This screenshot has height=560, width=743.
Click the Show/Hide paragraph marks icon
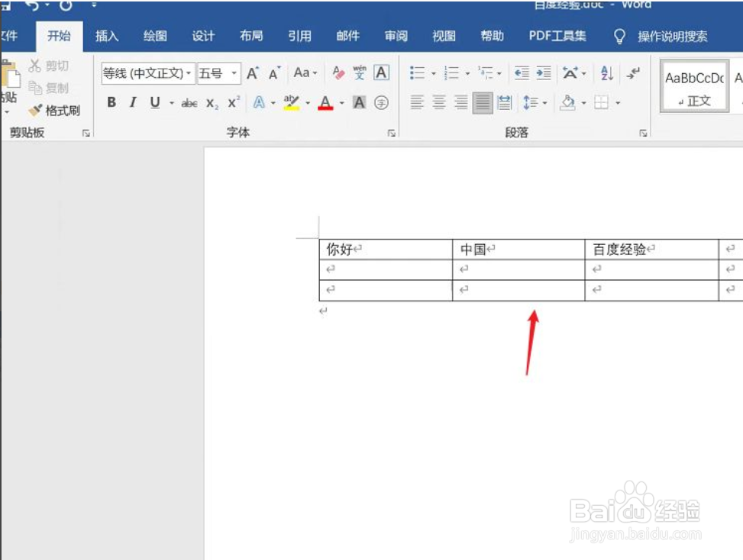click(x=632, y=73)
